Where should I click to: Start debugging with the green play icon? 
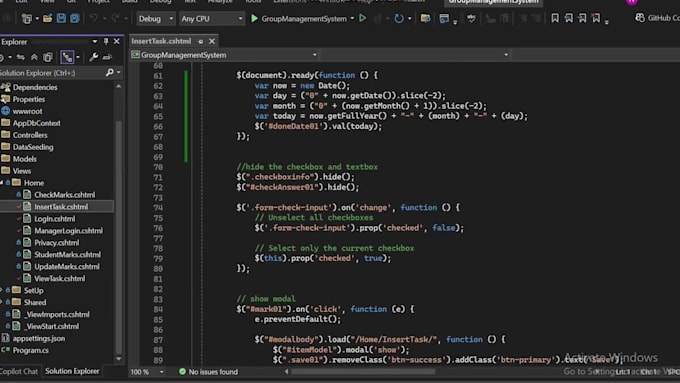255,18
